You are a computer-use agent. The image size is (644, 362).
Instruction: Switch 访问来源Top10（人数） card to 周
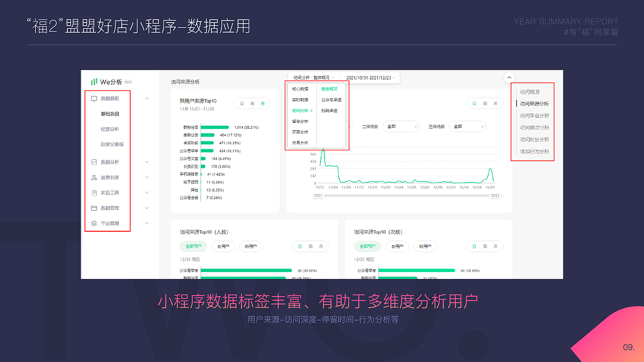coord(310,246)
